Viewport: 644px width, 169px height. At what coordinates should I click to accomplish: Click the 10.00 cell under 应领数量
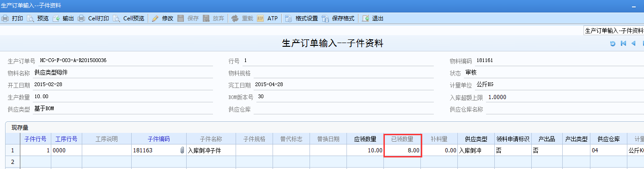click(365, 150)
